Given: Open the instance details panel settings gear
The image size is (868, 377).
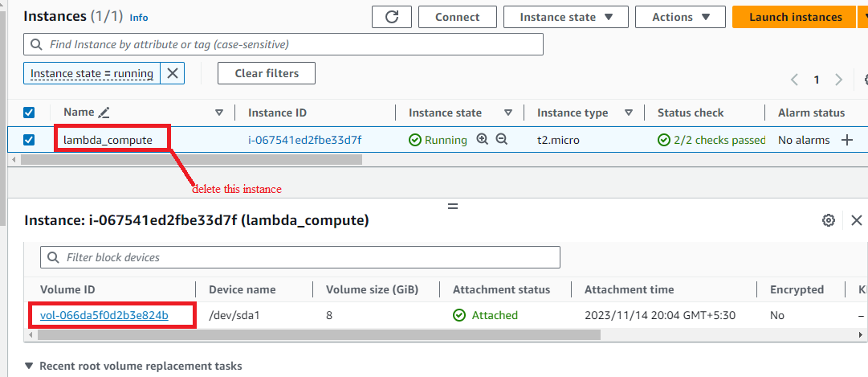Looking at the screenshot, I should click(828, 221).
